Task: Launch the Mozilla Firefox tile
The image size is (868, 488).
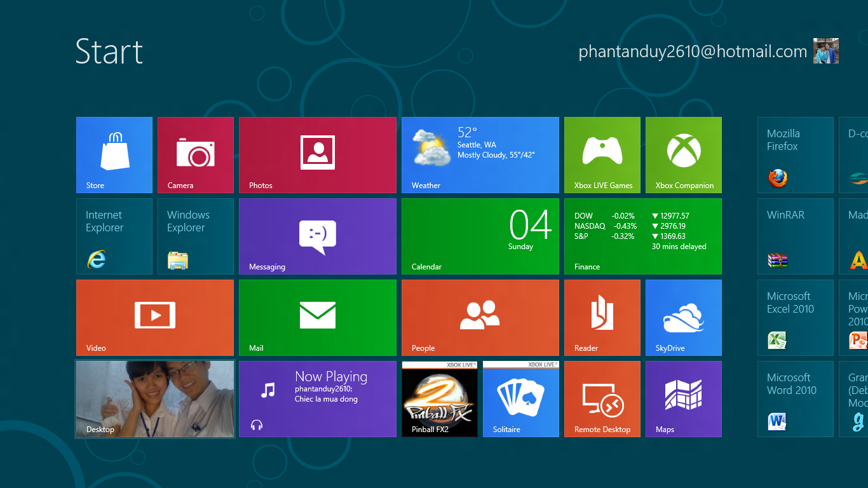Action: [x=796, y=155]
